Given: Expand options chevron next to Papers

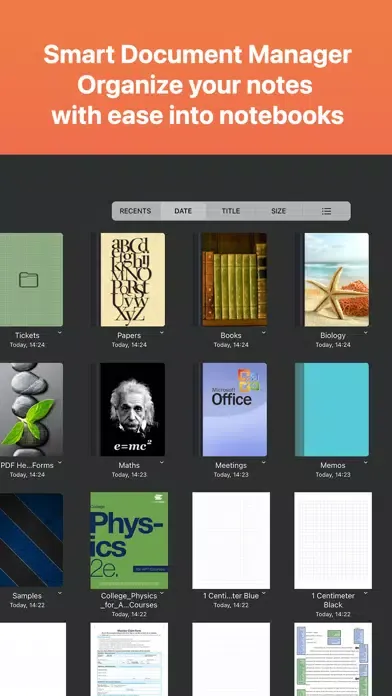Looking at the screenshot, I should pos(162,332).
